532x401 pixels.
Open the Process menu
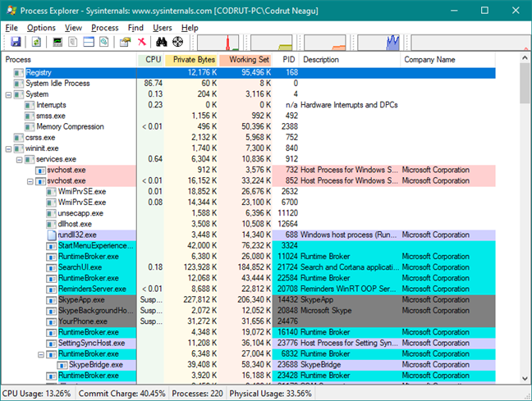[105, 28]
